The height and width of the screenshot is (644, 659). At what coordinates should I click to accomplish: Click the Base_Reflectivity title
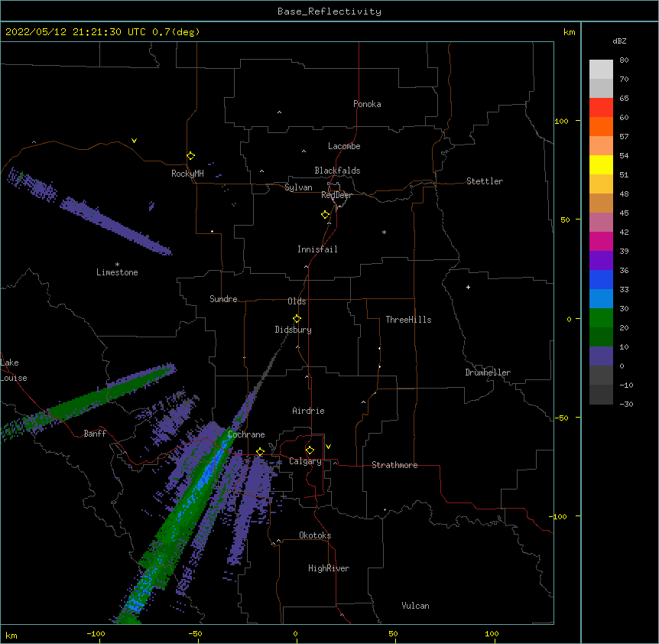pos(329,11)
